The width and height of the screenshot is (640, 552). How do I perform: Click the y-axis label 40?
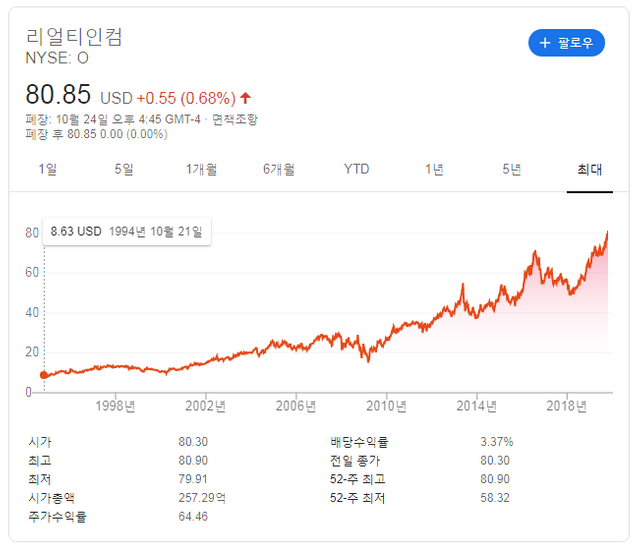(32, 312)
